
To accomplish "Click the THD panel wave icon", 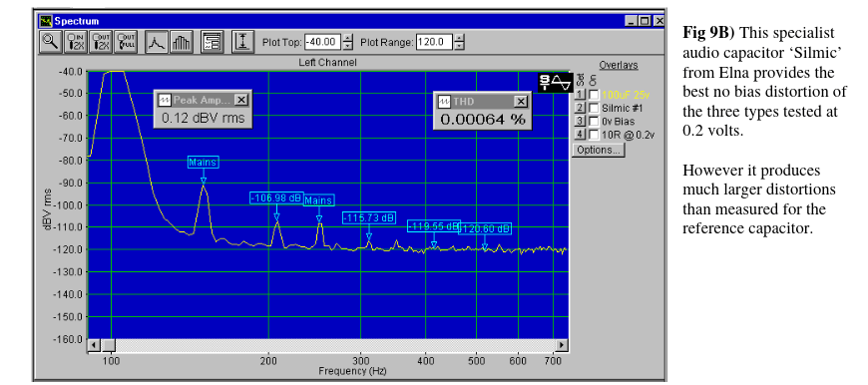I will pos(445,102).
